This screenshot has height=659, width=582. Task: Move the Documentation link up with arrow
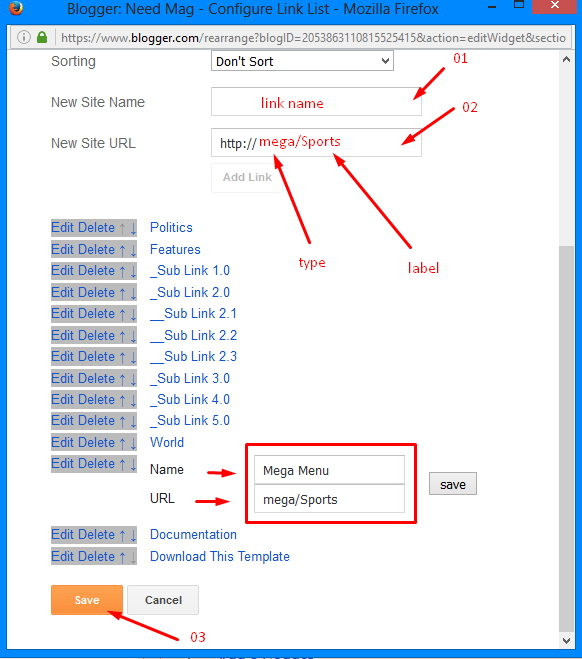point(122,535)
